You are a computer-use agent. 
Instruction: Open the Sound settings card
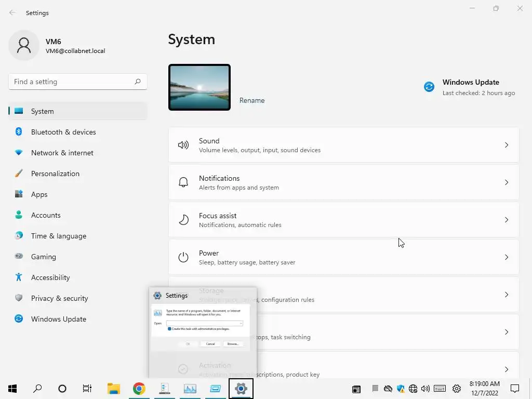point(344,145)
